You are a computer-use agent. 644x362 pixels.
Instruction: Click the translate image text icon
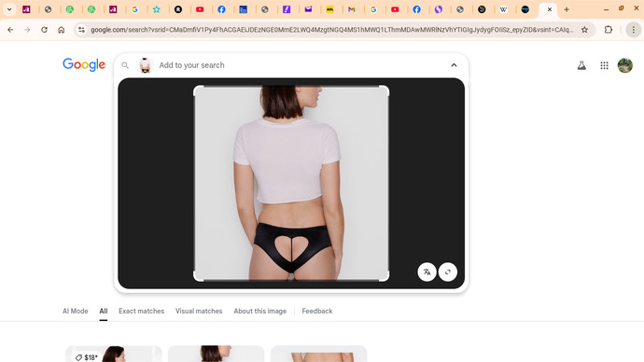click(427, 271)
